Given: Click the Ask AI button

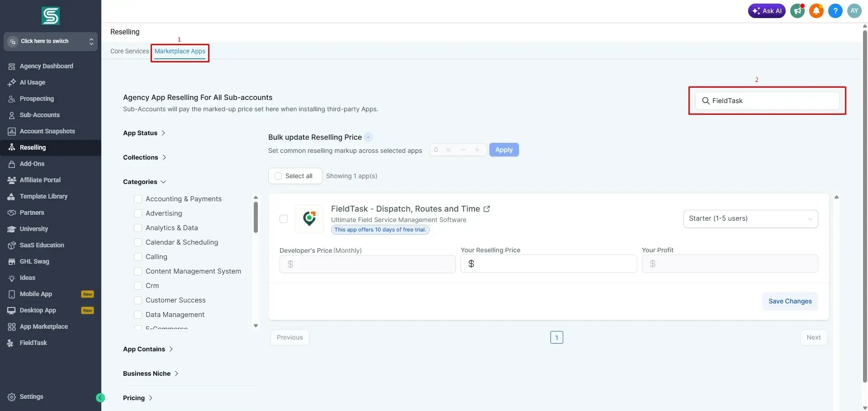Looking at the screenshot, I should point(767,11).
